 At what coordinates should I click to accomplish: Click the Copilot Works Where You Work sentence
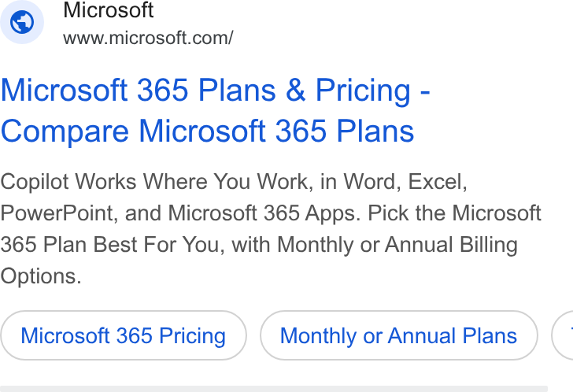pos(155,182)
